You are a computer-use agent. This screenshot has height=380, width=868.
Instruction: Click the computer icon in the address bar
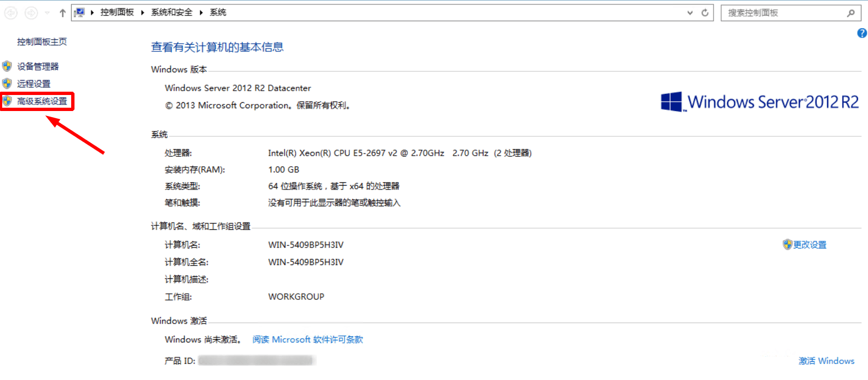(x=79, y=12)
